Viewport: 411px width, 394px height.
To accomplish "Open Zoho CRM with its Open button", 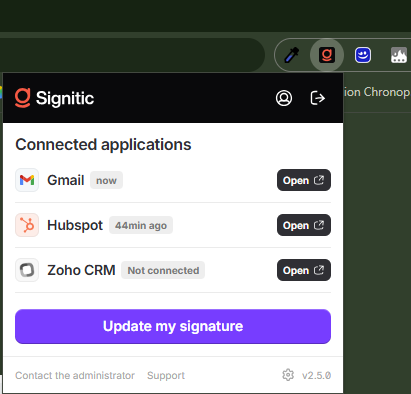I will coord(304,270).
